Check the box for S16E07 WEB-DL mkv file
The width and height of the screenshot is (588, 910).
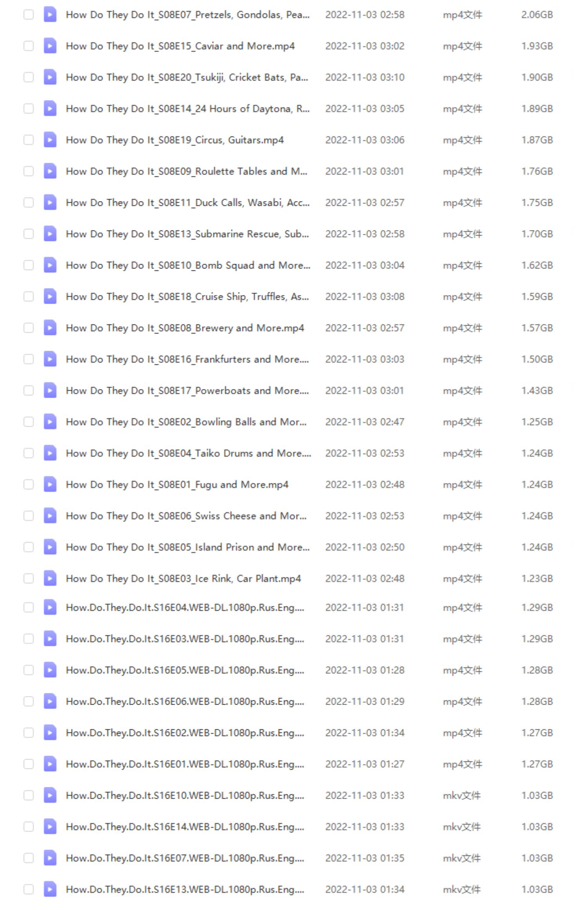[29, 858]
